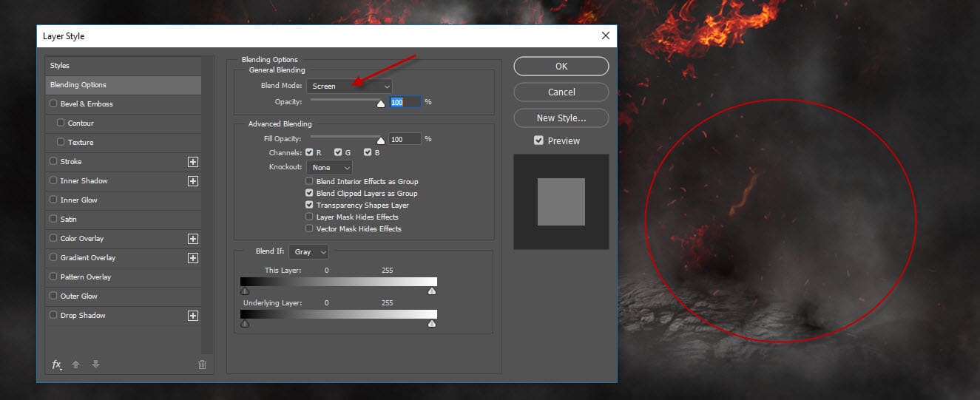Add another Stroke effect with plus icon
Image resolution: width=980 pixels, height=400 pixels.
[x=193, y=162]
